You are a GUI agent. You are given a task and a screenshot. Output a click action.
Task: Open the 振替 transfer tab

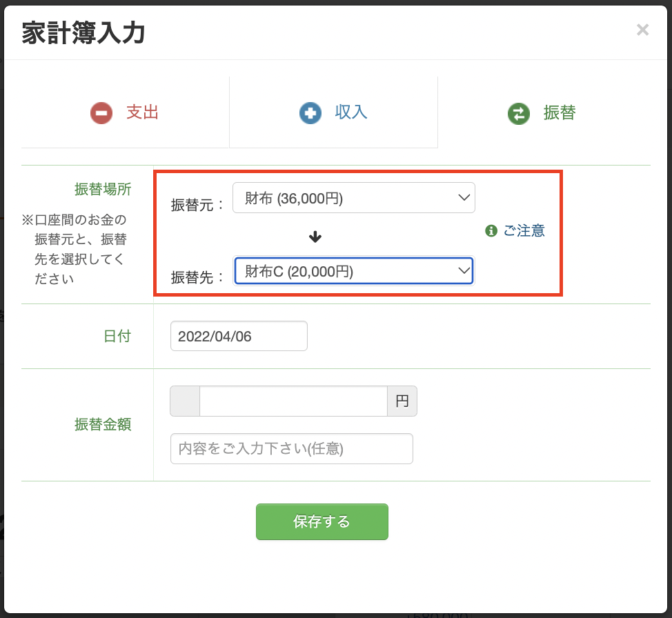(x=544, y=112)
